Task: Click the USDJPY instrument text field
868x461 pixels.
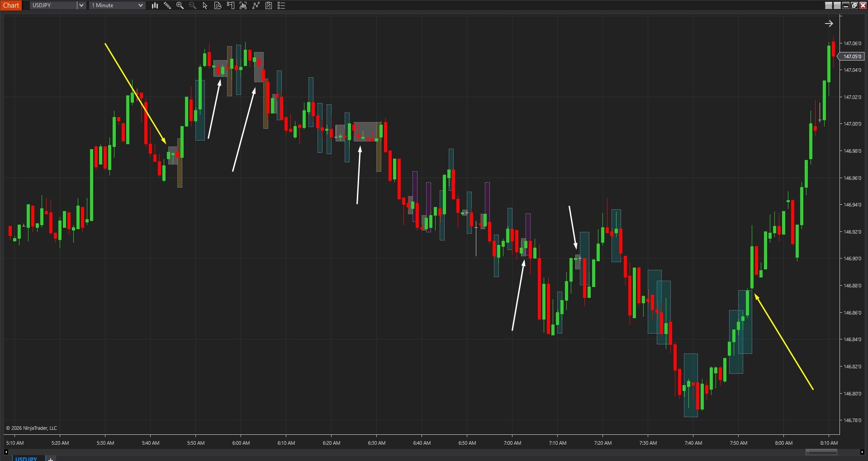Action: click(53, 5)
